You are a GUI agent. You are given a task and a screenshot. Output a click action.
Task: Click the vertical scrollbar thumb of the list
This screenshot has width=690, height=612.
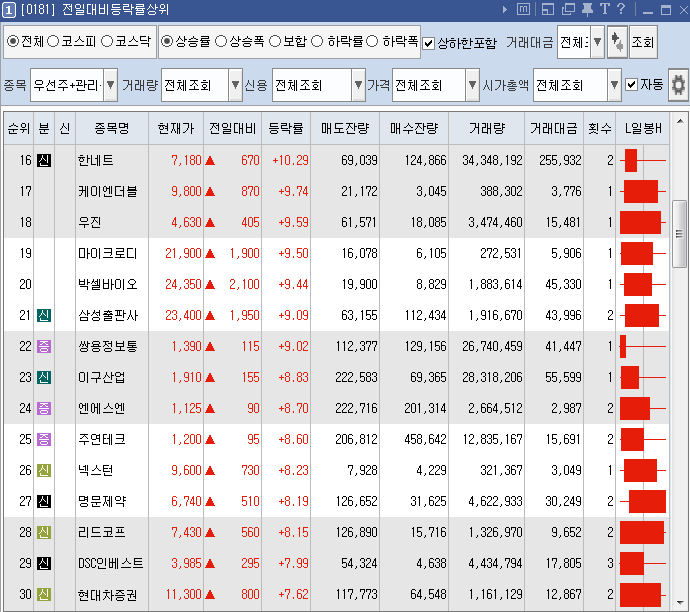(x=679, y=234)
